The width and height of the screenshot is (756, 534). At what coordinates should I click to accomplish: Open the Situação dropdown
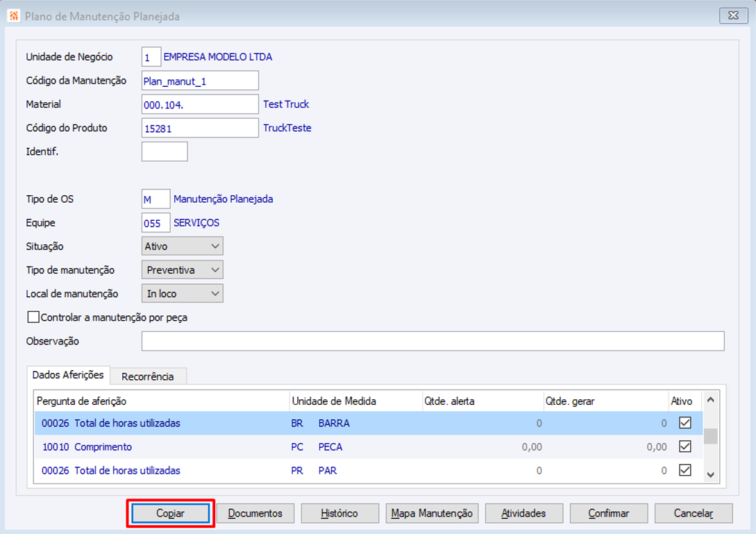tap(183, 246)
